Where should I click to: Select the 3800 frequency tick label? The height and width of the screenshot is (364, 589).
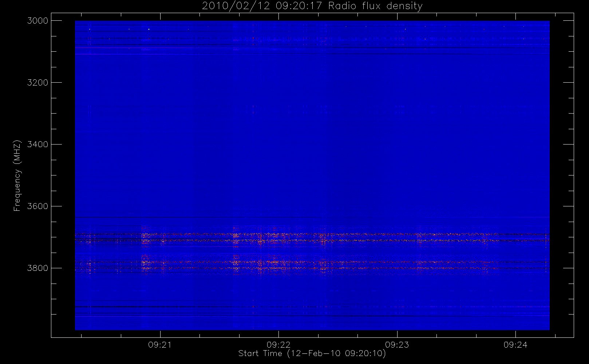pyautogui.click(x=38, y=268)
